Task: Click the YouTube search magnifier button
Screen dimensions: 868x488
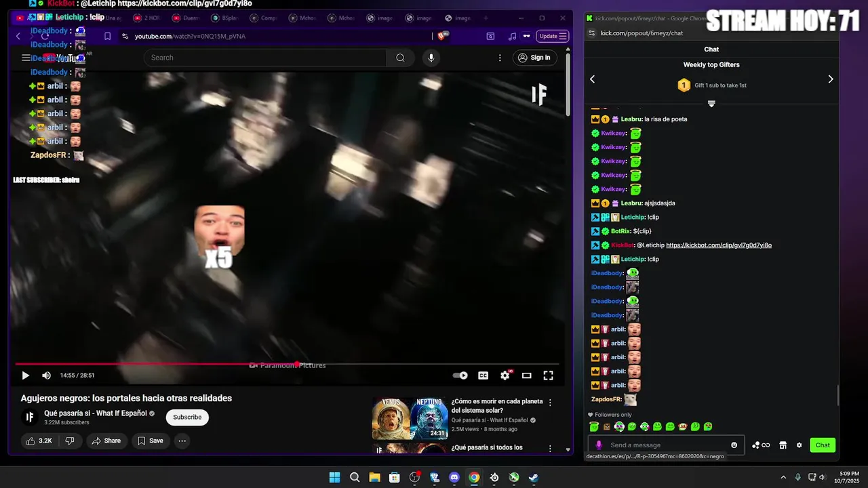Action: [x=400, y=58]
